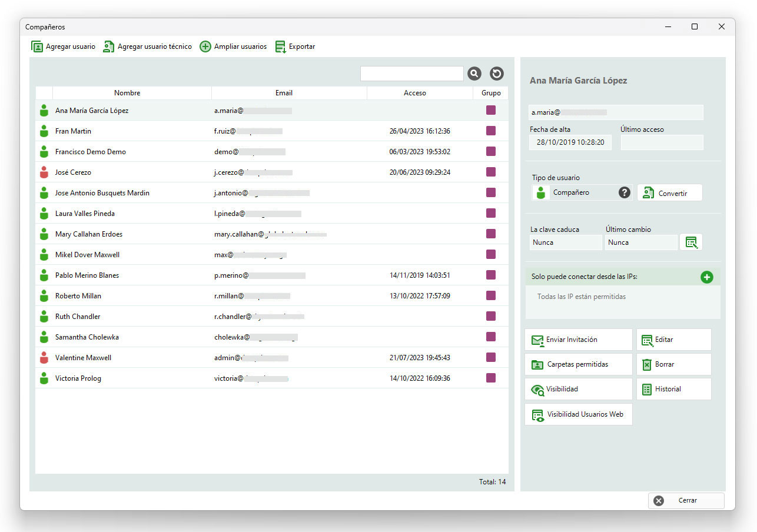Viewport: 757px width, 532px height.
Task: Click the user icon for Ana María García López
Action: point(44,111)
